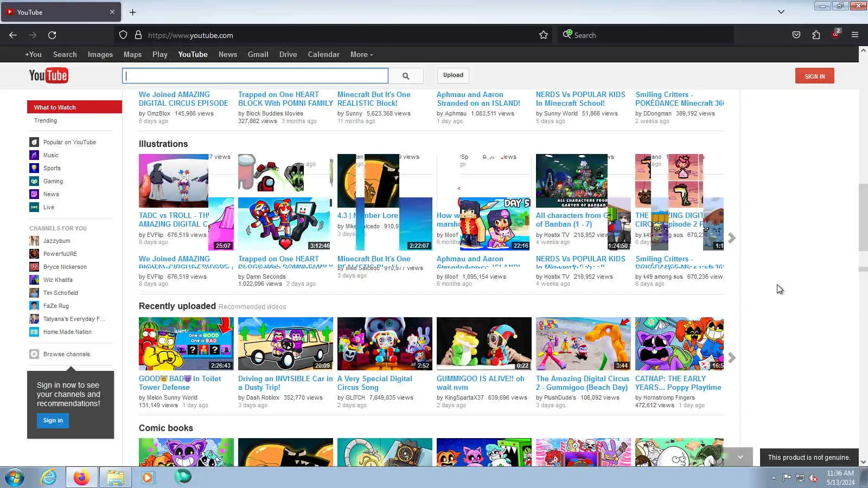This screenshot has width=868, height=488.
Task: Open the red extension icon with badge 2
Action: tap(835, 34)
